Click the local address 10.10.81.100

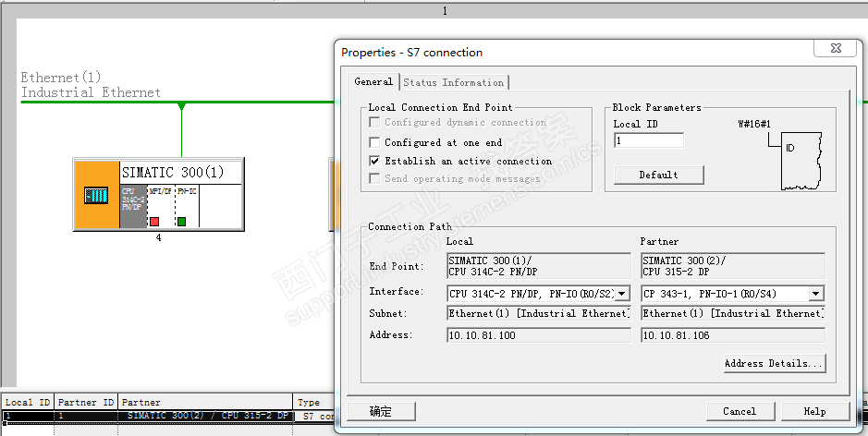coord(539,335)
